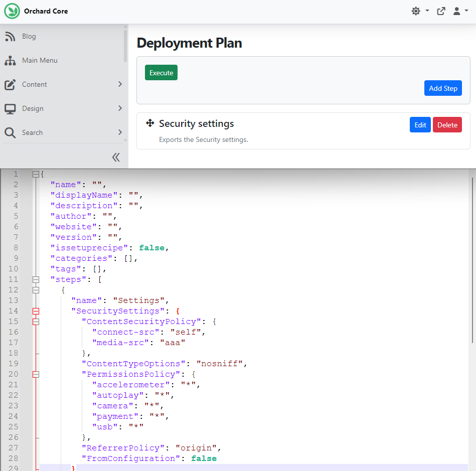Click line number 19 in gutter
476x471 pixels.
[x=14, y=364]
